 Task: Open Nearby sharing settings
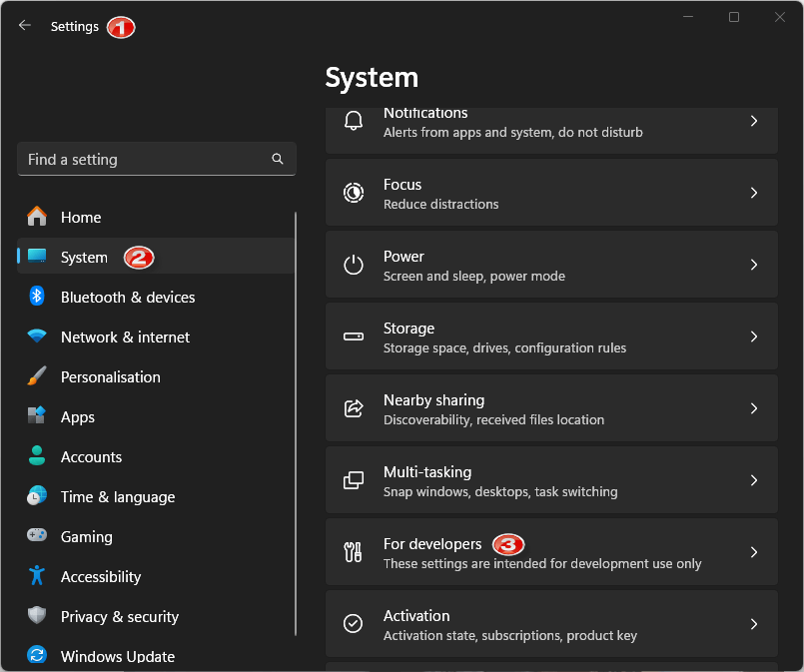[551, 408]
